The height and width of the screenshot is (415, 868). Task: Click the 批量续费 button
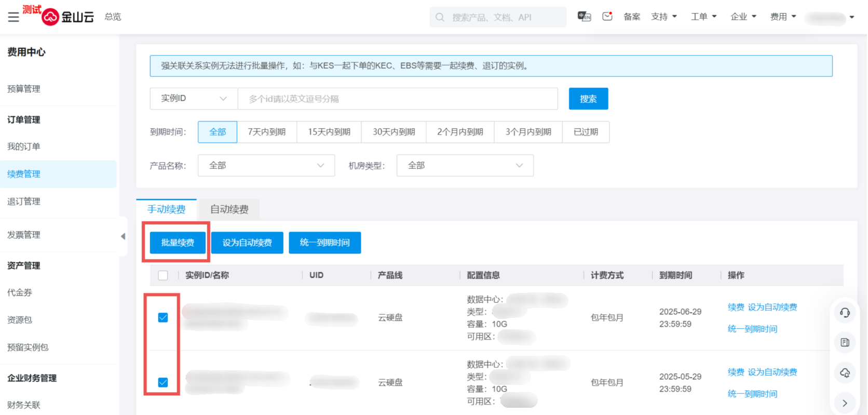click(x=178, y=243)
